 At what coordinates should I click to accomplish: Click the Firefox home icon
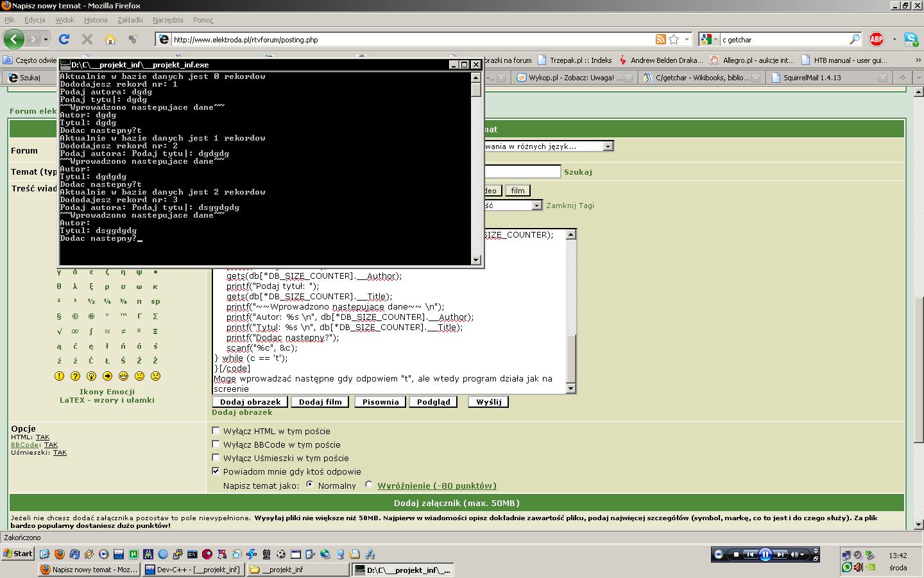[110, 39]
